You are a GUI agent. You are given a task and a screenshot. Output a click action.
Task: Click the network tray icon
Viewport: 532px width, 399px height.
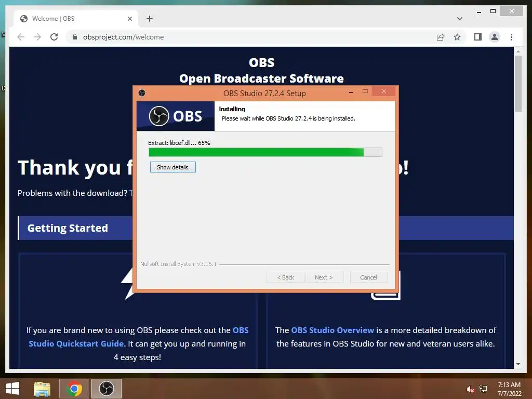coord(483,389)
